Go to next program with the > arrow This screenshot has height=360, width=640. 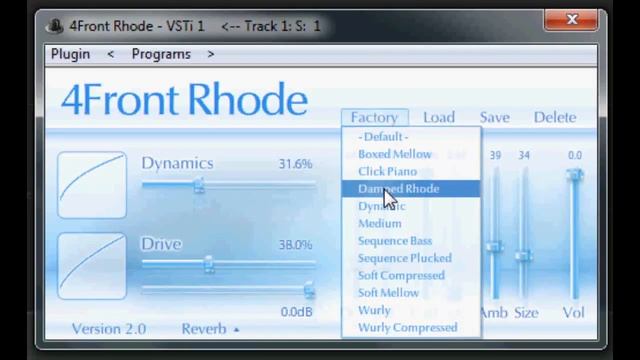coord(211,54)
